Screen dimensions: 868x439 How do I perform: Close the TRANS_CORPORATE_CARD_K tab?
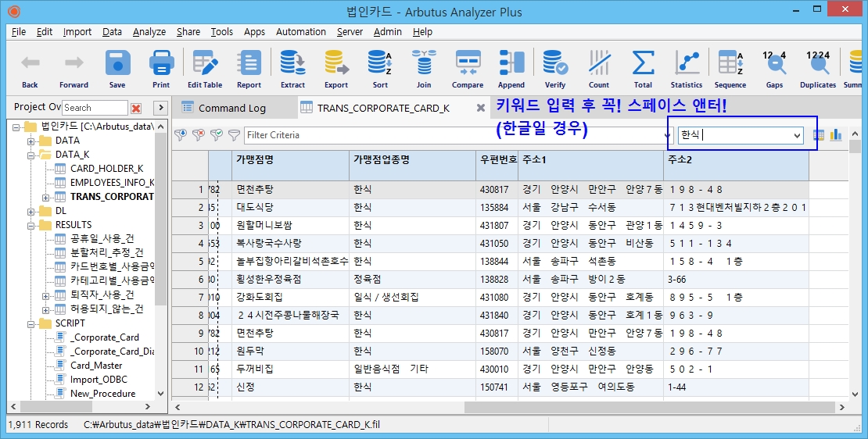click(x=480, y=108)
